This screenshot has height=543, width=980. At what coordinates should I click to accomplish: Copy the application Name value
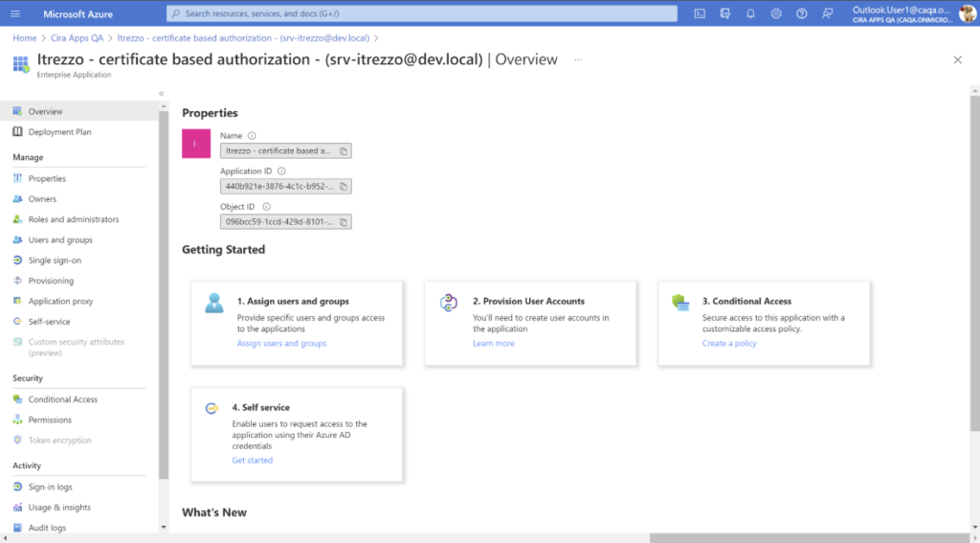[x=344, y=150]
